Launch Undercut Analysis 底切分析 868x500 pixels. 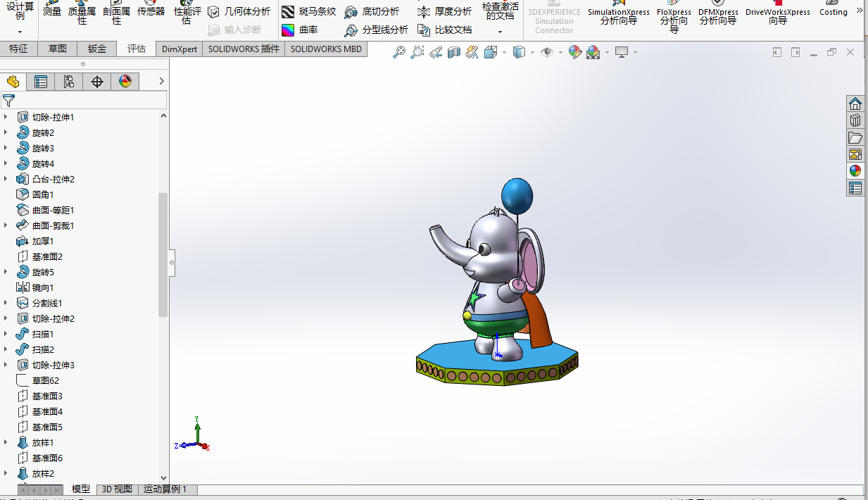coord(371,11)
